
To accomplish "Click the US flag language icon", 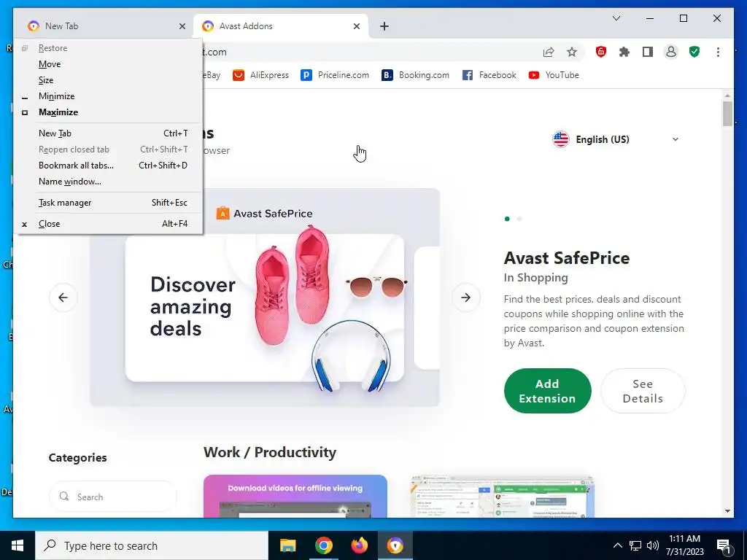I will click(561, 139).
